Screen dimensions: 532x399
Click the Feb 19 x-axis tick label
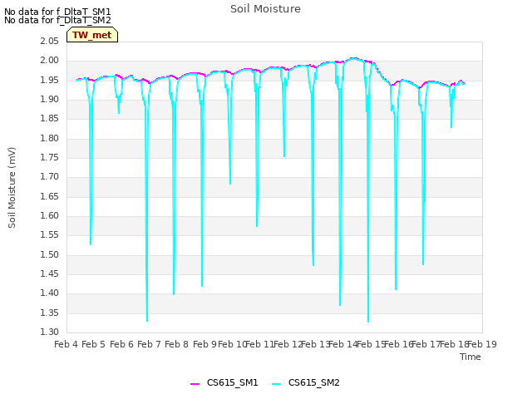482,344
